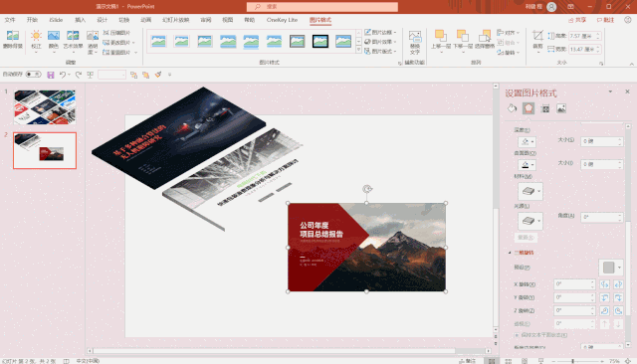Viewport: 637px width, 364px height.
Task: Switch to the iSlide tab
Action: [56, 20]
